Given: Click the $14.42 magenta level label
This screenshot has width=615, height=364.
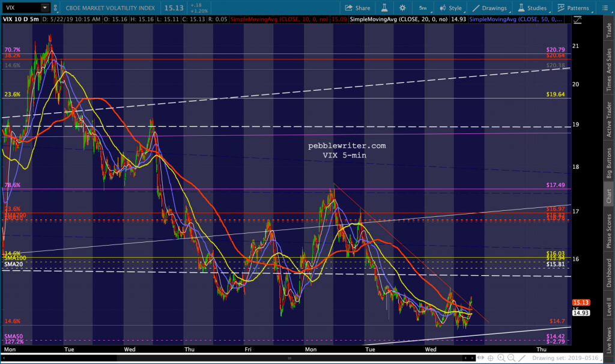Looking at the screenshot, I should pyautogui.click(x=556, y=336).
